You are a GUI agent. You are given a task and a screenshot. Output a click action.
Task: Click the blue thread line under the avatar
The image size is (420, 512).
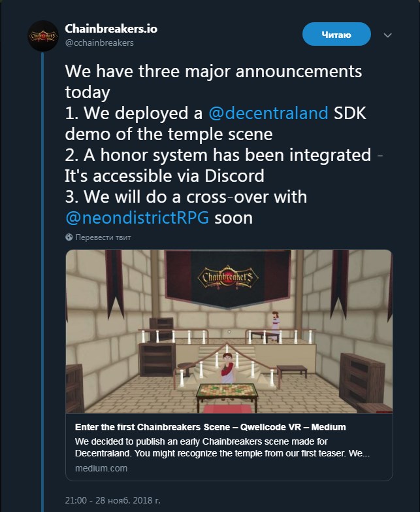point(42,282)
